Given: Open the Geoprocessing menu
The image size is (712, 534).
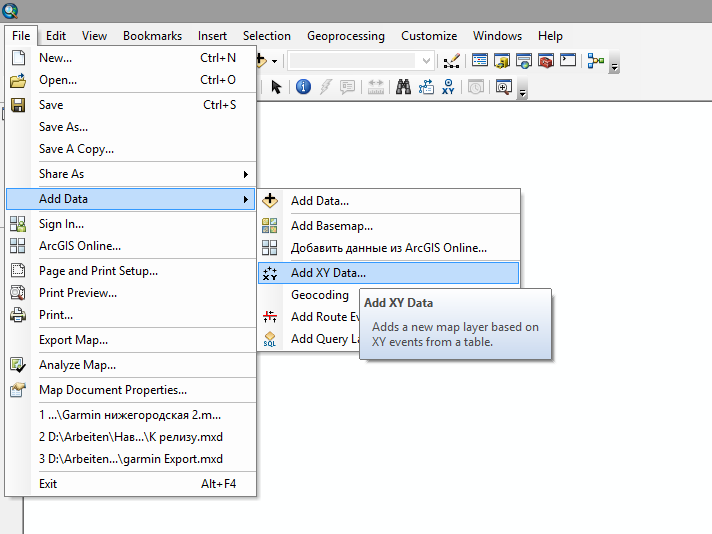Looking at the screenshot, I should [345, 35].
